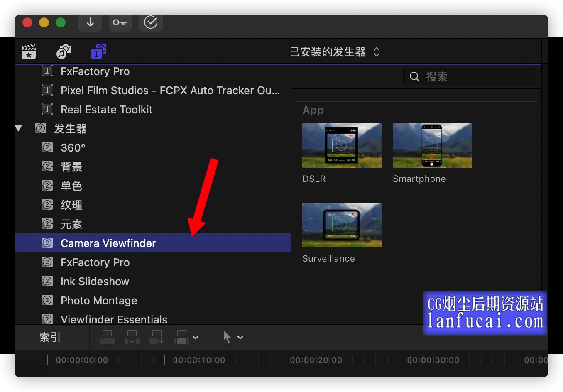Click the yellow minimize window button
Screen dimensions: 563x392
click(44, 22)
